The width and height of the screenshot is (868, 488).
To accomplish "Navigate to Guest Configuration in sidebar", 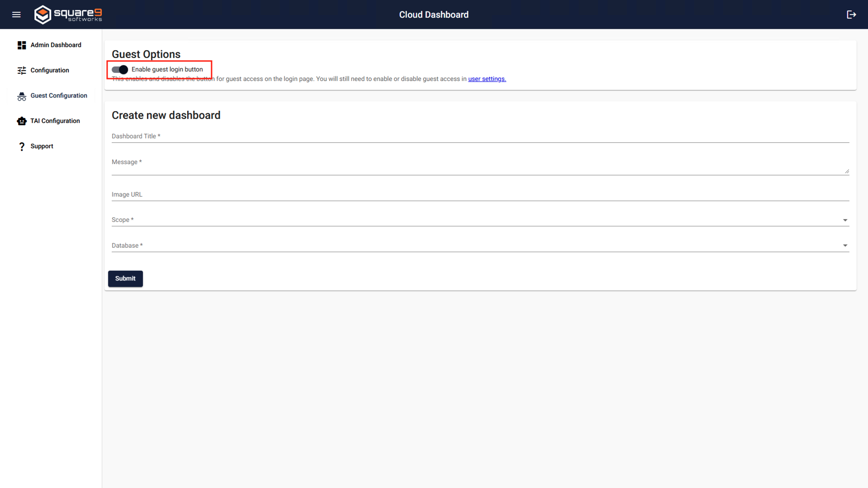I will [59, 95].
